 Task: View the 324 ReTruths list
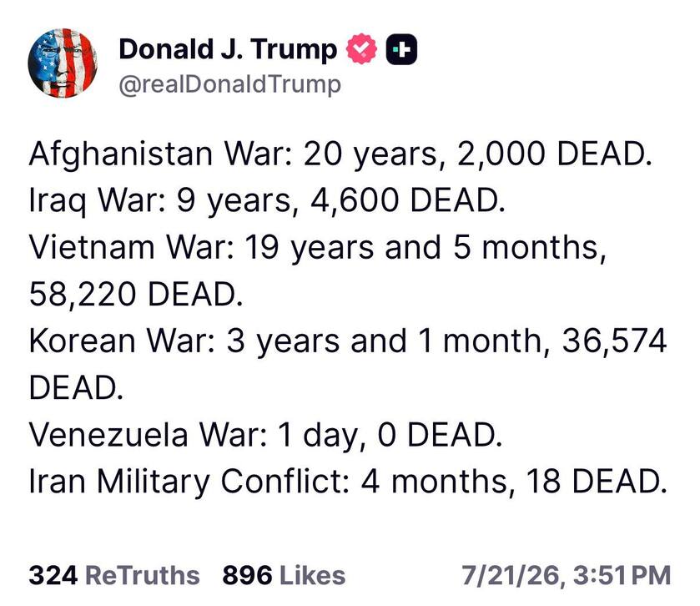pos(114,575)
